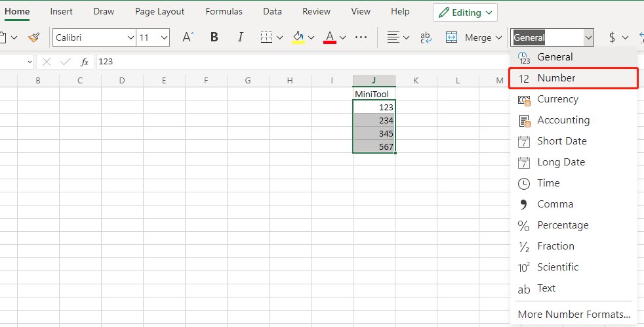Choose Short Date format option
Screen dimensions: 644x327
(x=574, y=141)
